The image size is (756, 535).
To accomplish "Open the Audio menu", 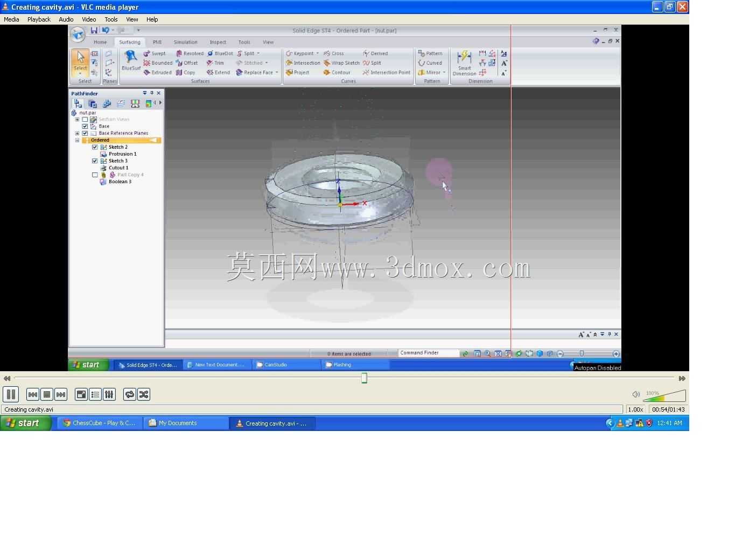I will pyautogui.click(x=66, y=19).
